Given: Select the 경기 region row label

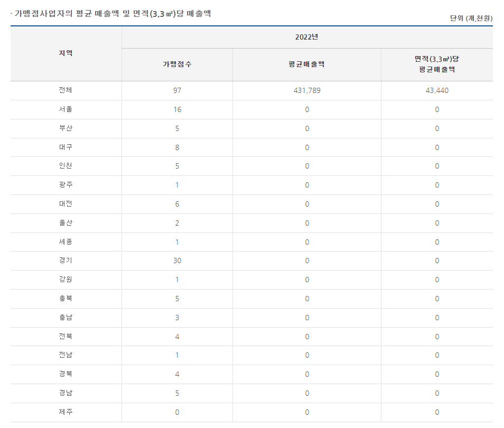Looking at the screenshot, I should (66, 260).
